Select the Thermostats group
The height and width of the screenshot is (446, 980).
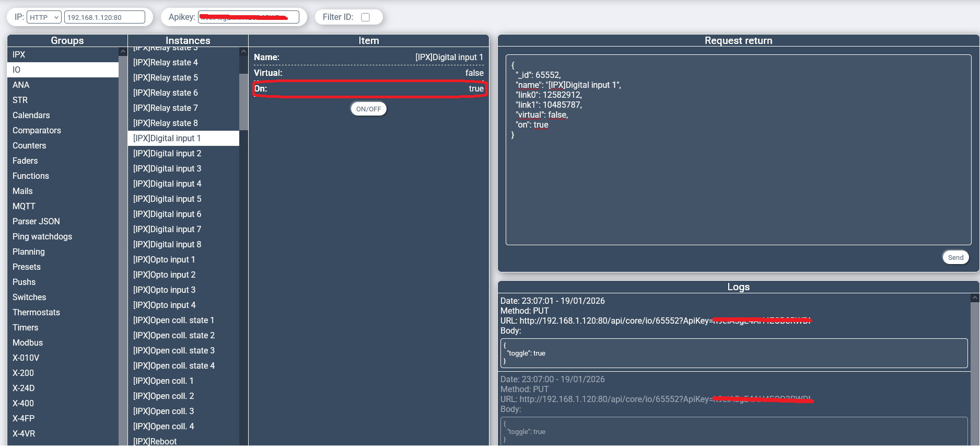pyautogui.click(x=63, y=313)
